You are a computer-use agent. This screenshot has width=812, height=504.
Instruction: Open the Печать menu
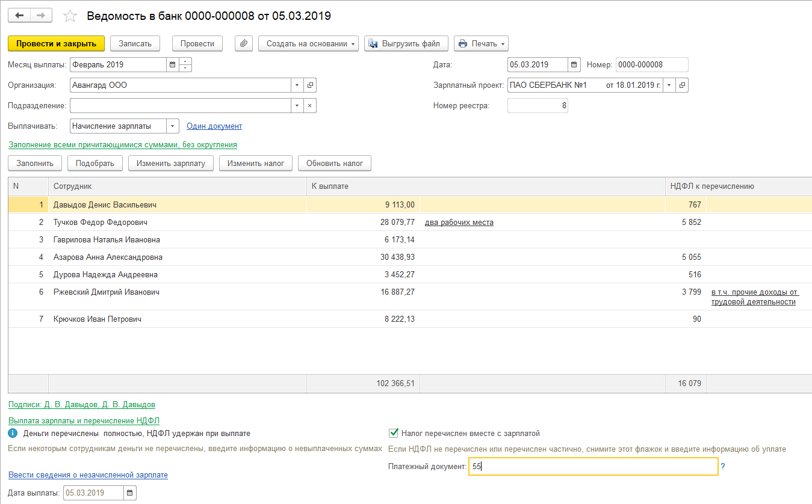click(x=481, y=43)
